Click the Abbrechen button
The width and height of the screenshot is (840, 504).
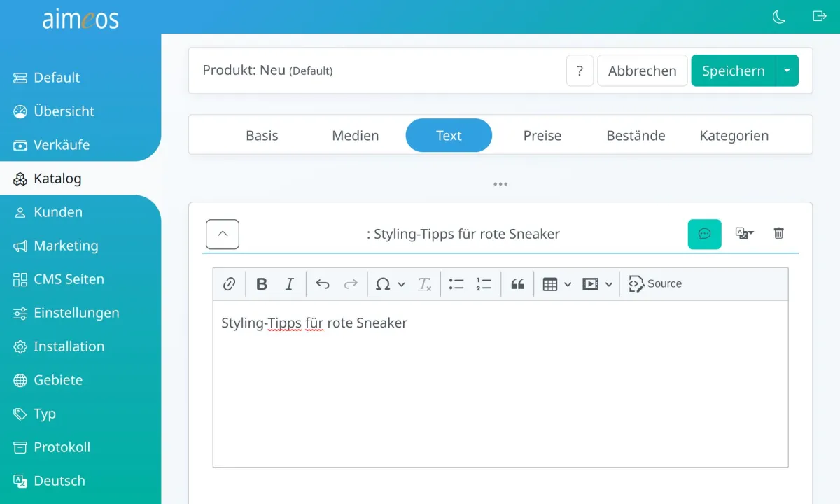(x=642, y=70)
